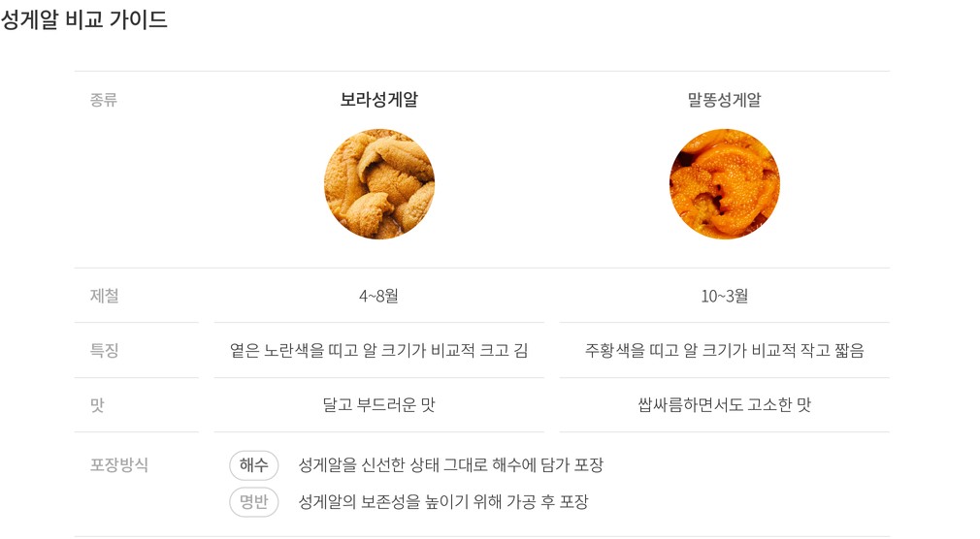Click the 성게알 비교 가이드 title
The height and width of the screenshot is (539, 980).
pos(84,19)
